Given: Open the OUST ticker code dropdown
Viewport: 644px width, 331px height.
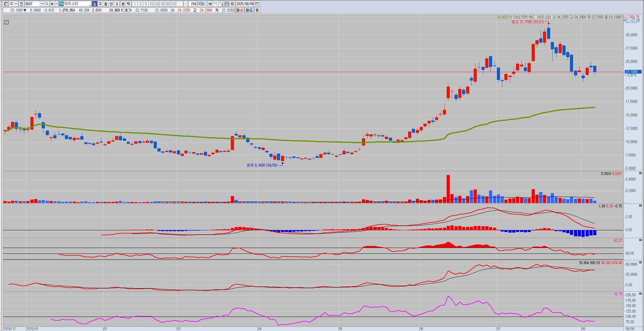Looking at the screenshot, I should pyautogui.click(x=42, y=4).
